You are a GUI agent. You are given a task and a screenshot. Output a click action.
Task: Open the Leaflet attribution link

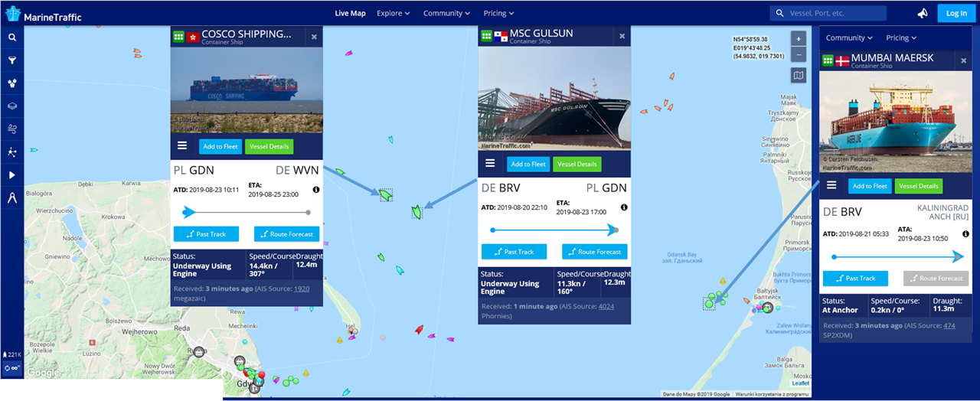(799, 383)
